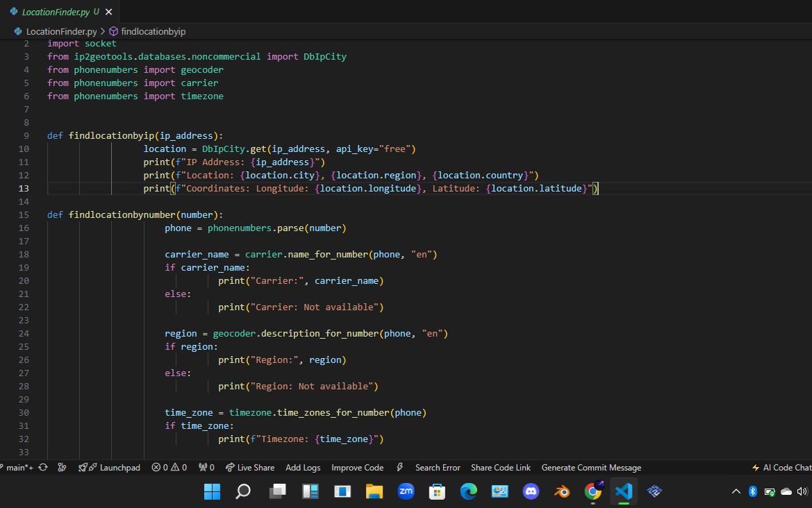Close the LocationFinder.py editor tab
Image resolution: width=812 pixels, height=508 pixels.
109,11
